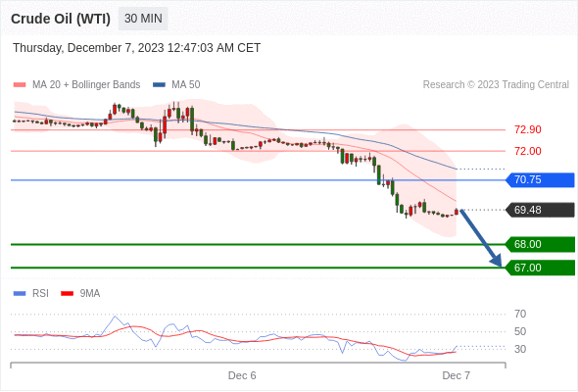Screen dimensions: 578x392
Task: Click the green 68.00 support price tag
Action: pos(540,244)
